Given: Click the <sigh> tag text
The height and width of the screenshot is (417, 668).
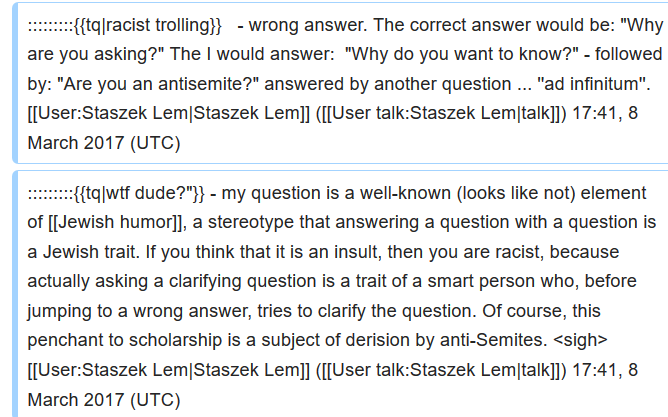Looking at the screenshot, I should (x=580, y=340).
